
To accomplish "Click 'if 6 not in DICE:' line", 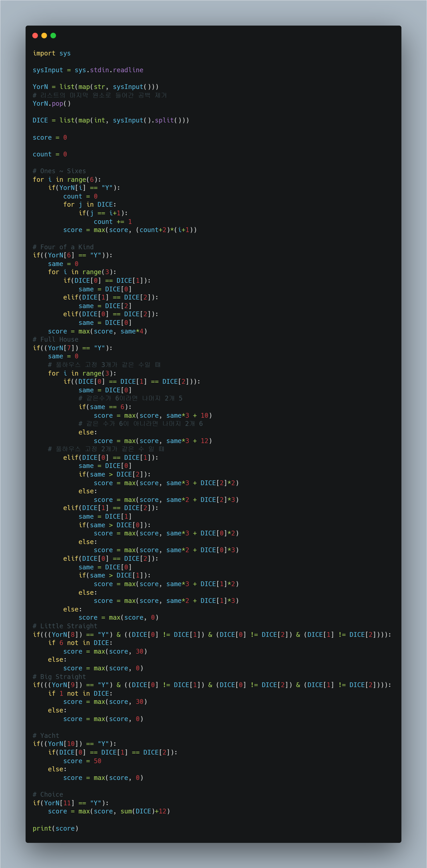I will [80, 643].
